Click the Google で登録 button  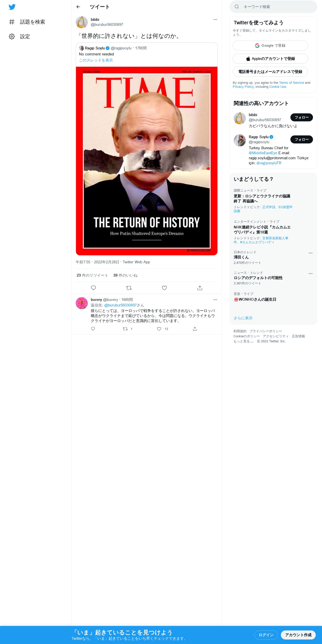(270, 46)
